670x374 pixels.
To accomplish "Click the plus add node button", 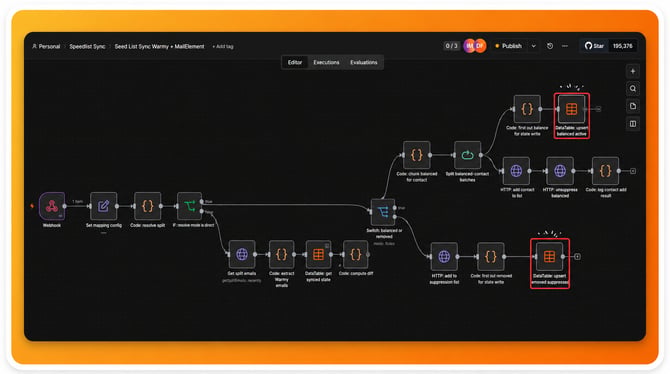I will pyautogui.click(x=633, y=71).
